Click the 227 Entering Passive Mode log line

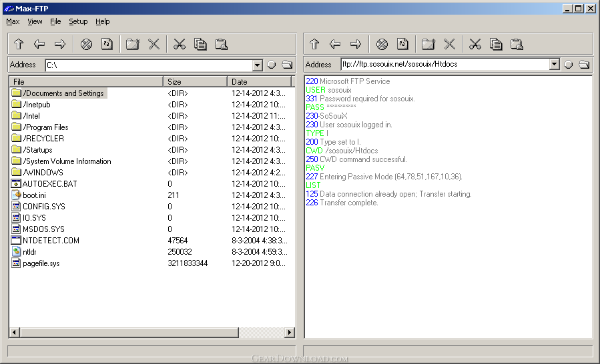pos(384,177)
